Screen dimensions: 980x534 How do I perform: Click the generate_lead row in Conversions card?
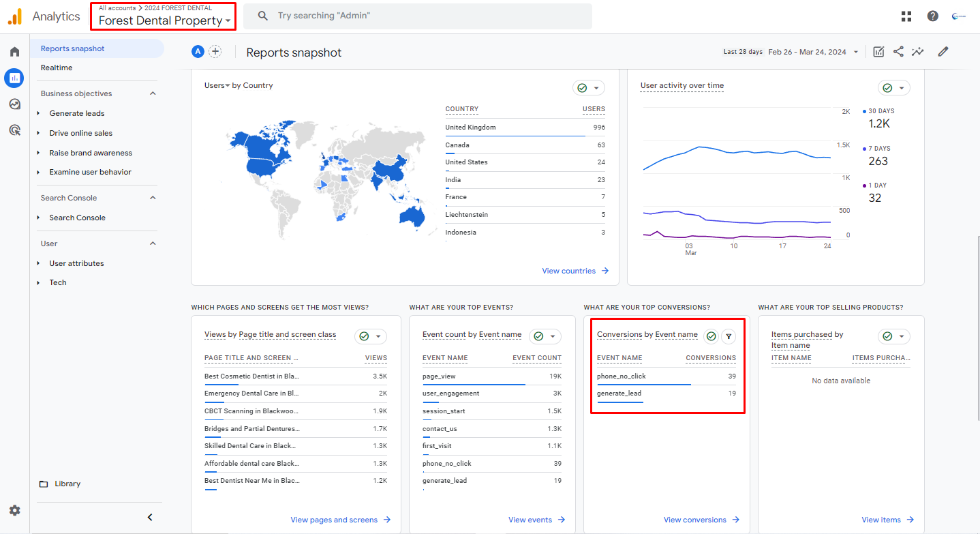pyautogui.click(x=667, y=394)
